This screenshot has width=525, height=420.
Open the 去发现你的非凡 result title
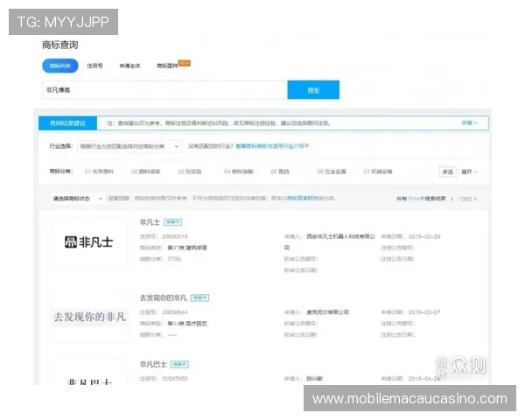(164, 297)
